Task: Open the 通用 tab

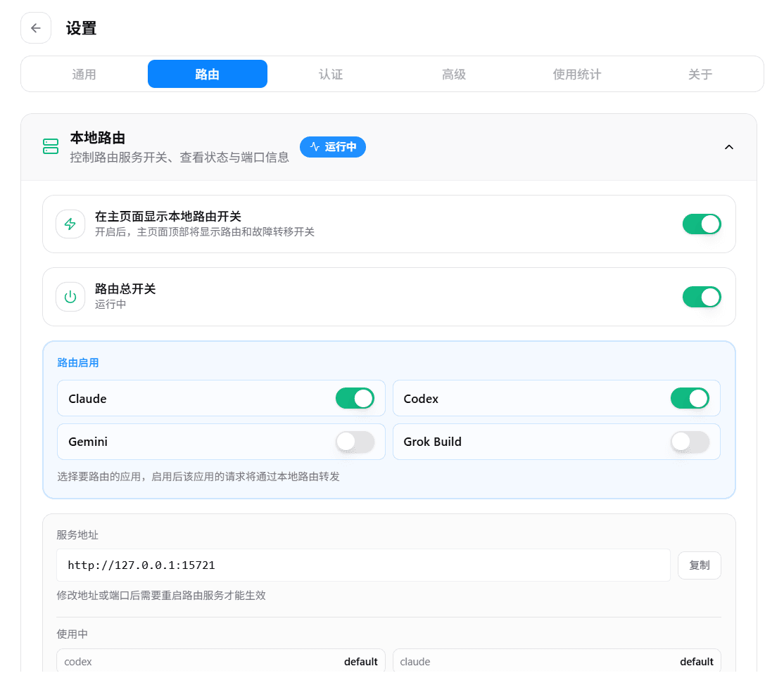Action: (x=84, y=74)
